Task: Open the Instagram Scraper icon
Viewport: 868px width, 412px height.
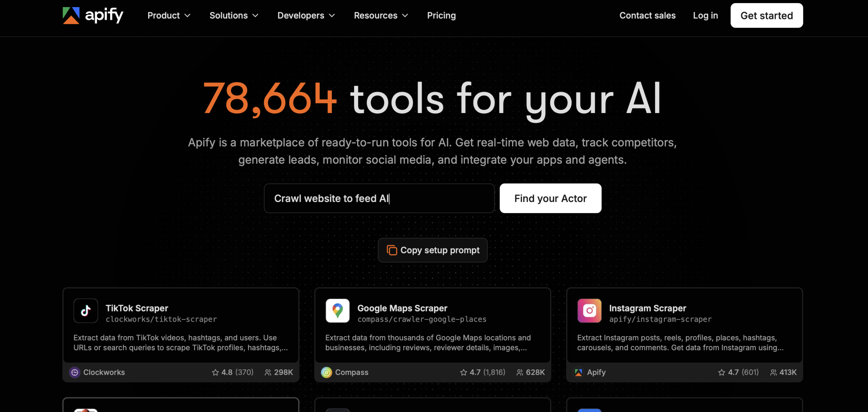Action: click(x=590, y=311)
